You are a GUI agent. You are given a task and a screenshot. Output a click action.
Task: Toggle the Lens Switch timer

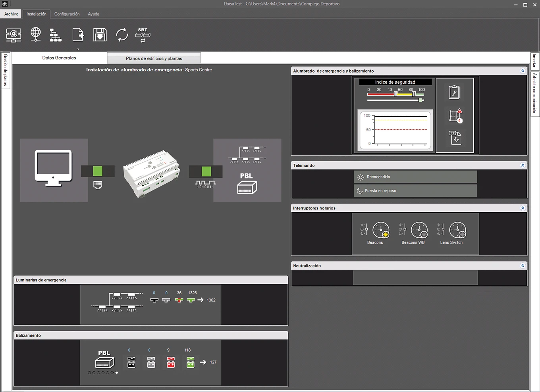(451, 233)
